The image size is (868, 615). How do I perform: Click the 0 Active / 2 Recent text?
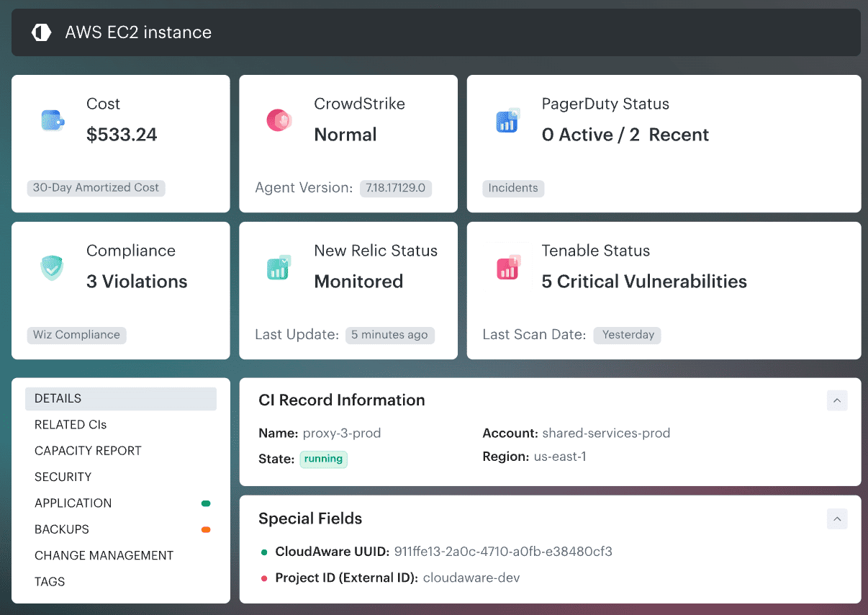point(625,135)
